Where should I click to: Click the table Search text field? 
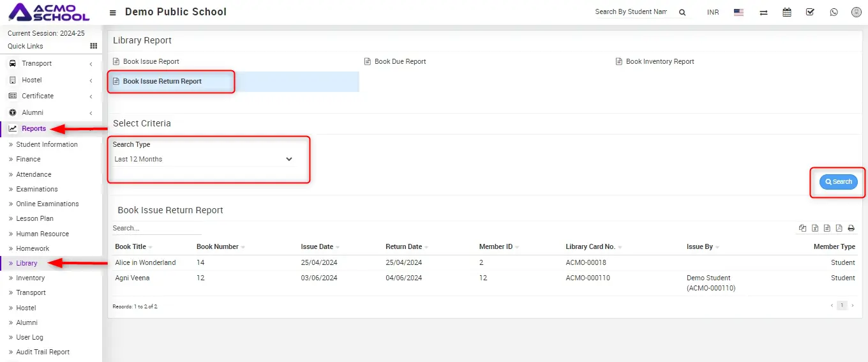coord(156,228)
